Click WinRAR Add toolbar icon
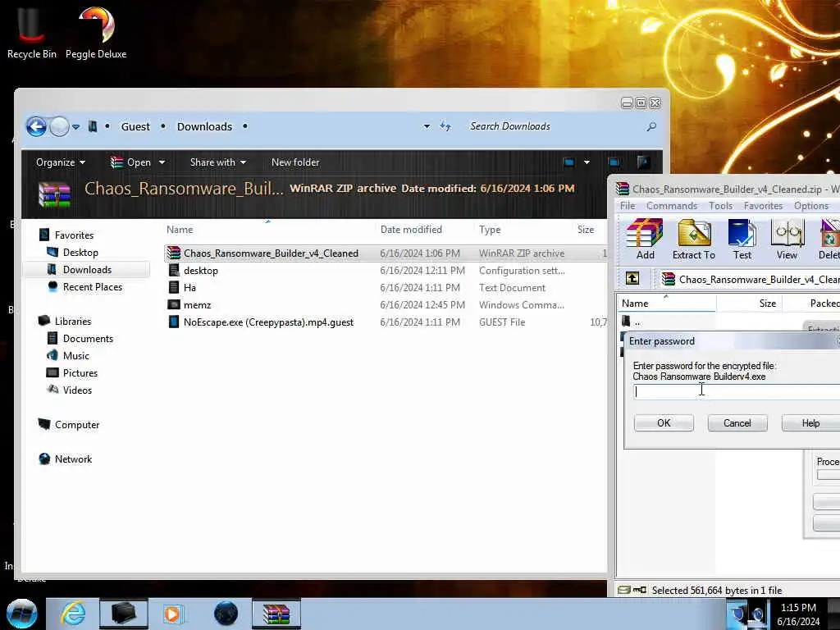 point(645,240)
